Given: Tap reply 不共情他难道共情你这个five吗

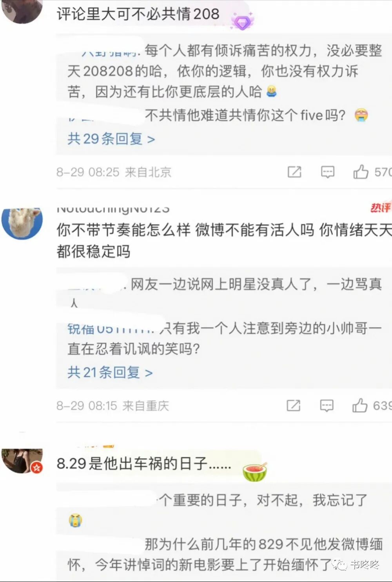Looking at the screenshot, I should pos(245,115).
